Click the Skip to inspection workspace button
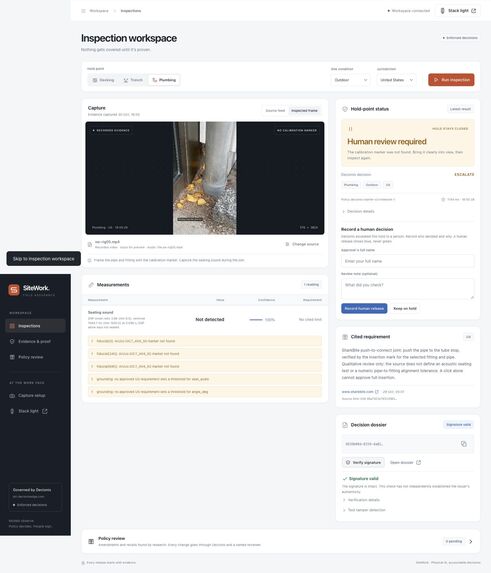Image resolution: width=491 pixels, height=573 pixels. (43, 259)
